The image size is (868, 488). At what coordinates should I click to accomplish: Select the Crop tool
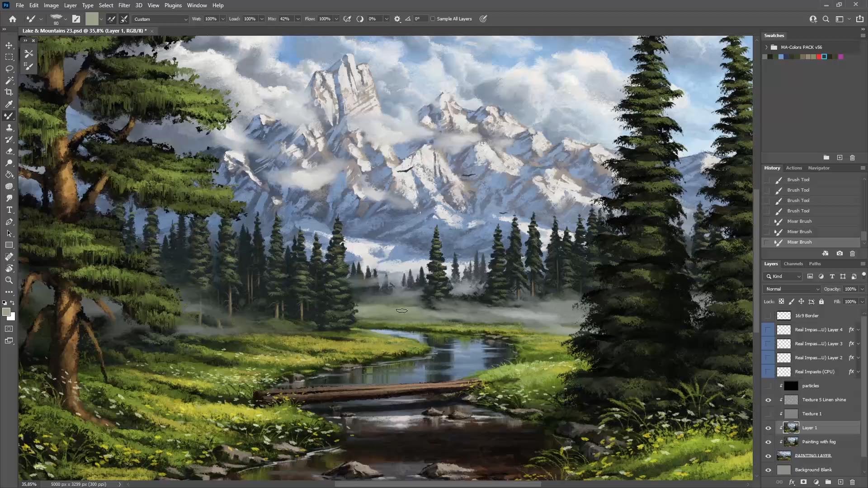pos(9,92)
